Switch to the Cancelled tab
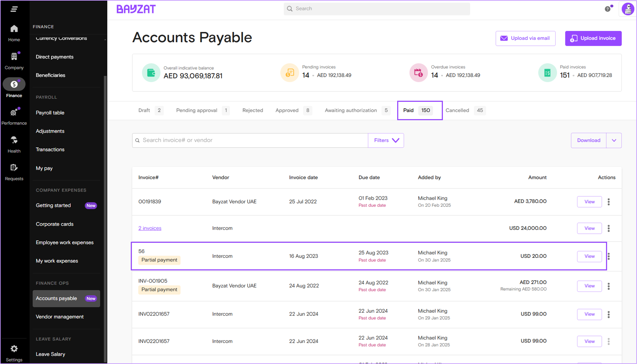The width and height of the screenshot is (637, 364). tap(465, 111)
